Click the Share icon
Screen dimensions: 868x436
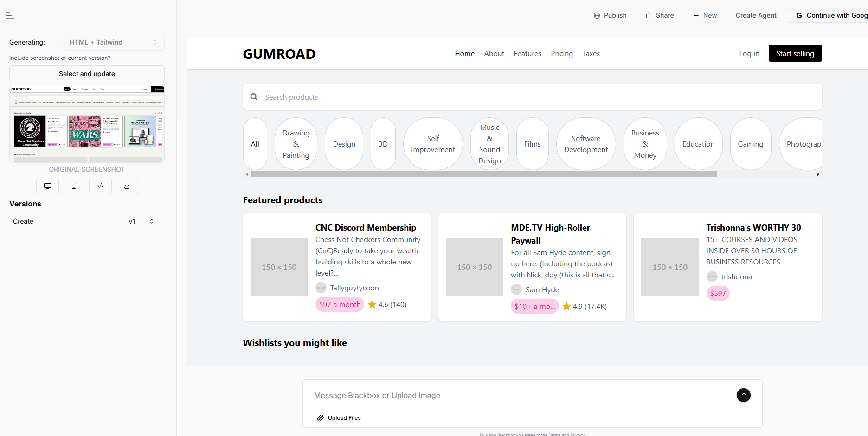tap(649, 15)
